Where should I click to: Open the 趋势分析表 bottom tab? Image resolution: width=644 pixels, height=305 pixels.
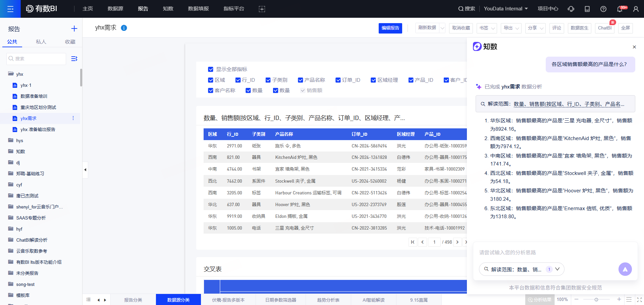pyautogui.click(x=328, y=300)
